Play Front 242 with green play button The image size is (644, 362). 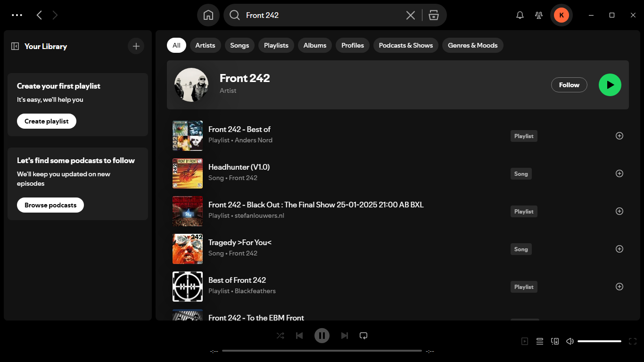click(x=610, y=85)
